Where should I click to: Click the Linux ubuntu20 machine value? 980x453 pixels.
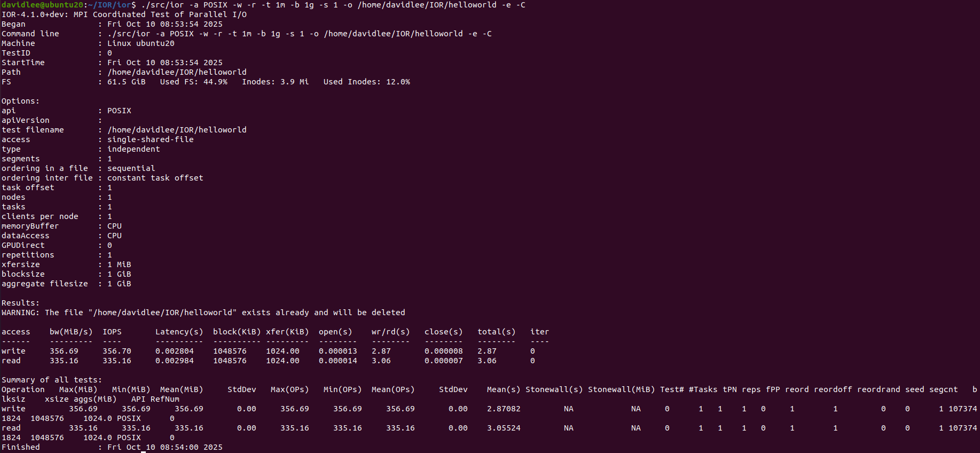coord(140,43)
